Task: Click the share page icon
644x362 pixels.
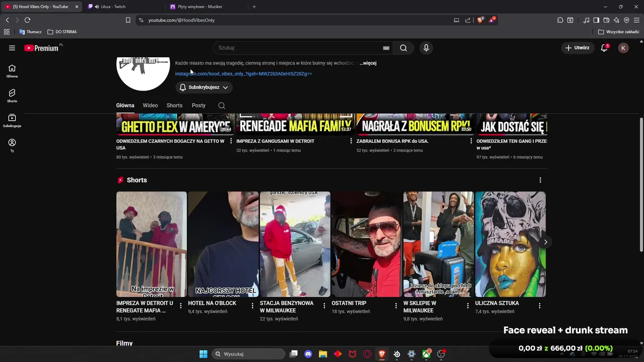Action: pyautogui.click(x=468, y=20)
